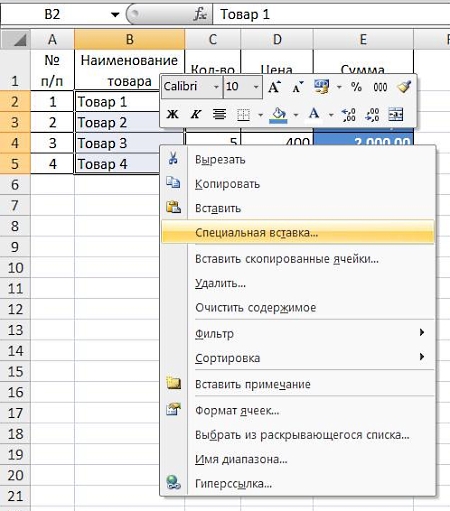Click the Increase Decimal icon

pyautogui.click(x=349, y=115)
